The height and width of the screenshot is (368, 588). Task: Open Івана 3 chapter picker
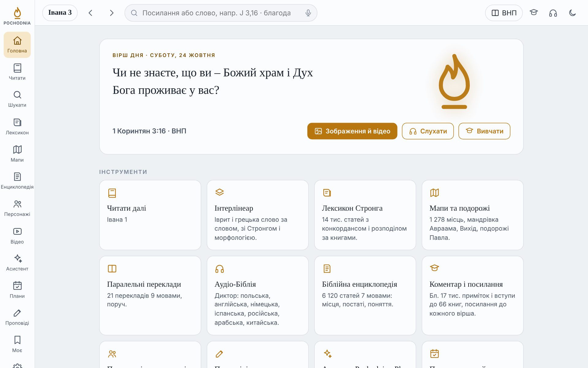pyautogui.click(x=60, y=13)
